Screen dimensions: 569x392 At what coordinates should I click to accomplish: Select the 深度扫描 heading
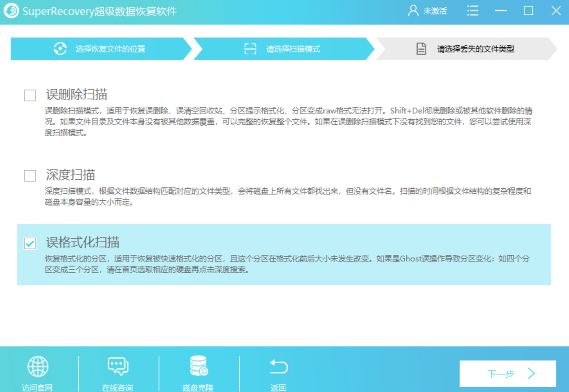coord(70,175)
